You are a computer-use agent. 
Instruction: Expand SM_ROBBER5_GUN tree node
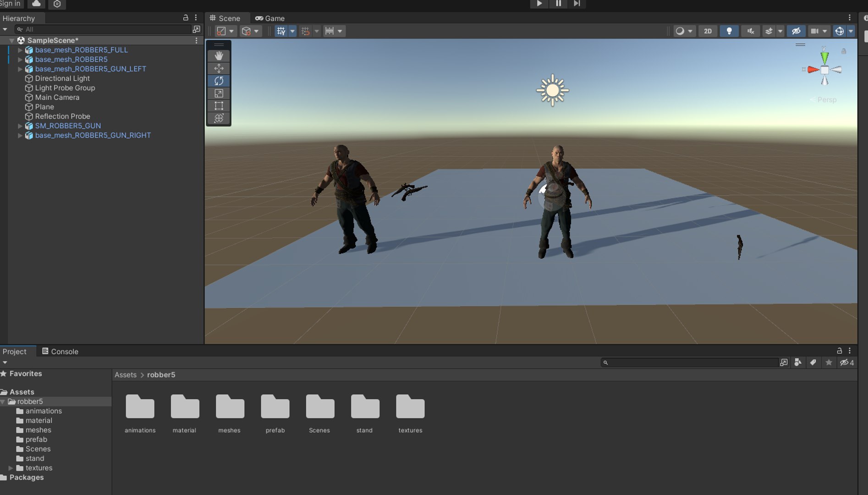point(20,126)
